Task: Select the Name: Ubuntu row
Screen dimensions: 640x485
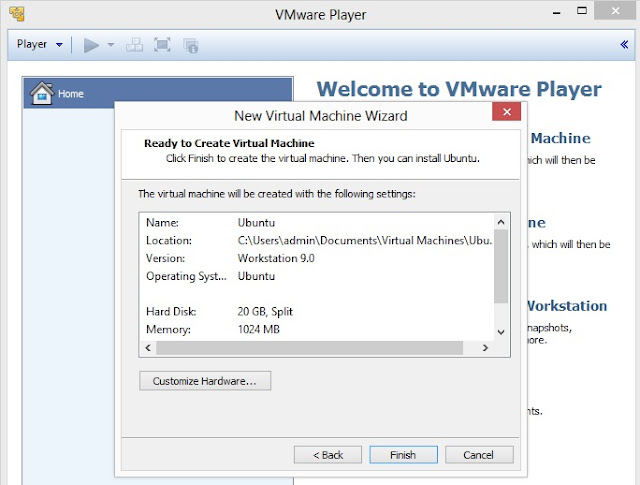Action: [316, 222]
